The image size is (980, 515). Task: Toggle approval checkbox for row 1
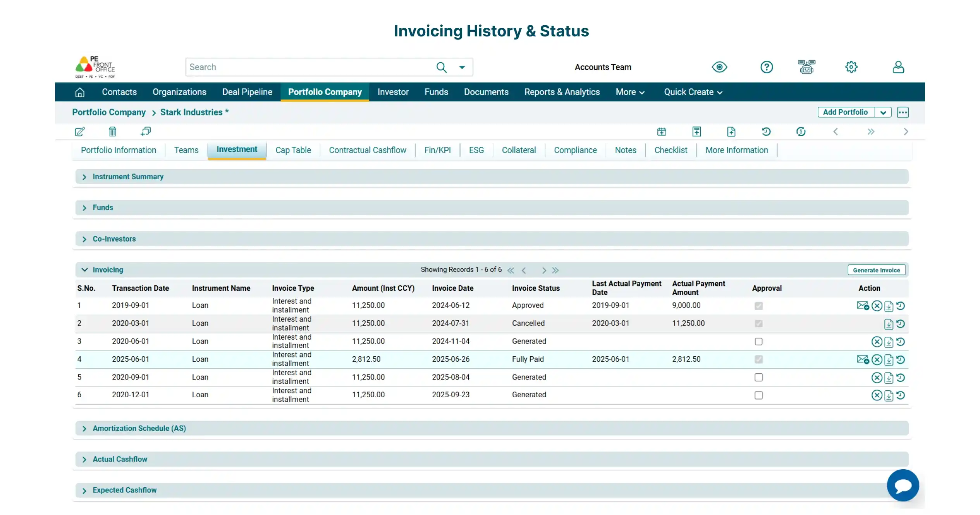pyautogui.click(x=758, y=306)
